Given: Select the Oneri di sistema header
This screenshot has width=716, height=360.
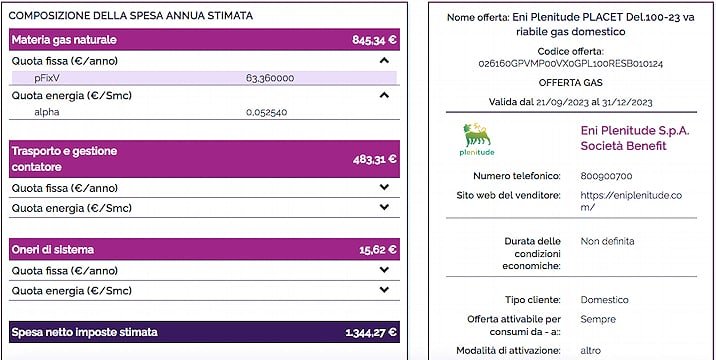Looking at the screenshot, I should pyautogui.click(x=204, y=249).
